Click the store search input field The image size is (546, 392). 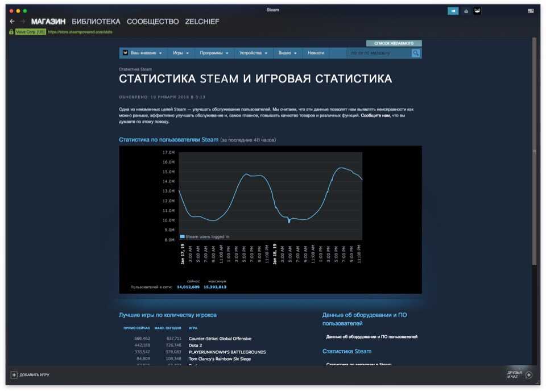click(x=378, y=53)
